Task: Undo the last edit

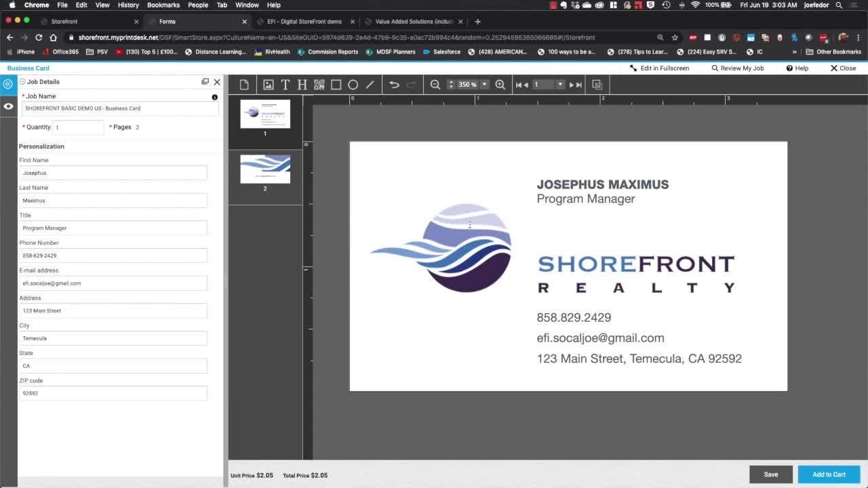Action: [x=394, y=85]
